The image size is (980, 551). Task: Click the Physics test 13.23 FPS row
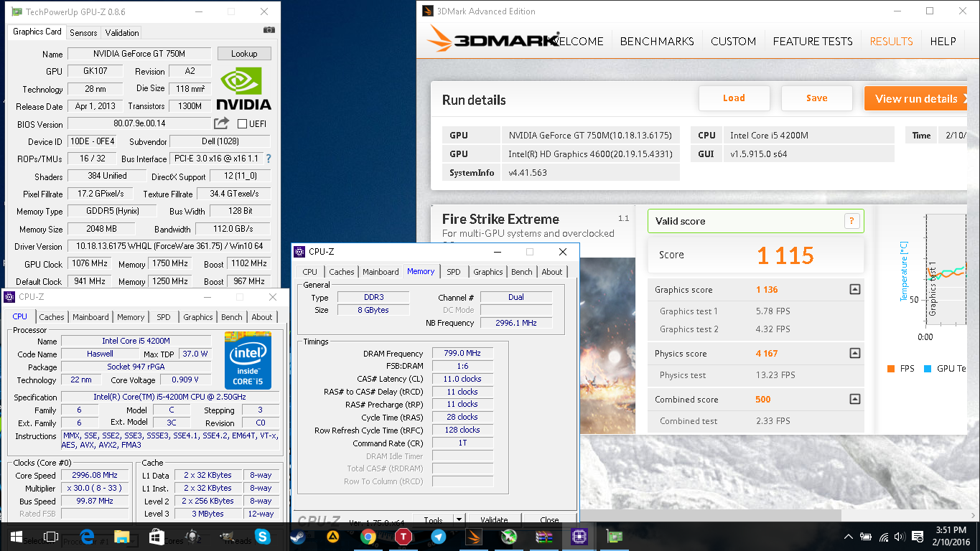pyautogui.click(x=756, y=375)
